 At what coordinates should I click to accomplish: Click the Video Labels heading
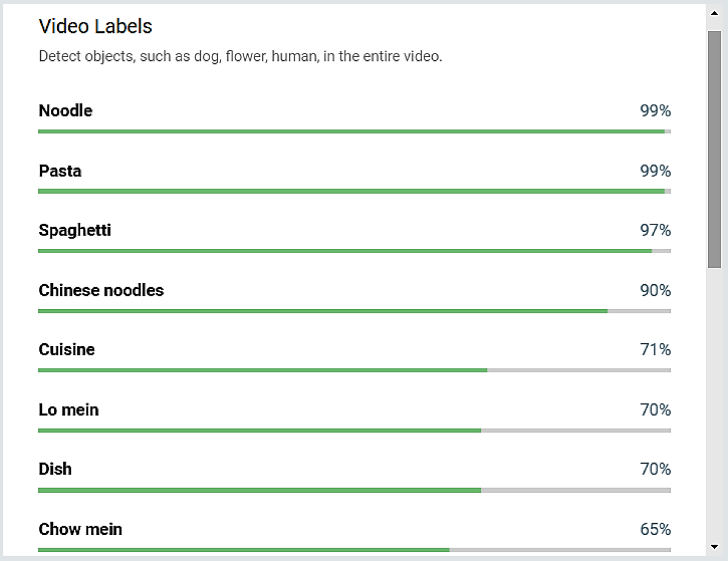coord(96,26)
